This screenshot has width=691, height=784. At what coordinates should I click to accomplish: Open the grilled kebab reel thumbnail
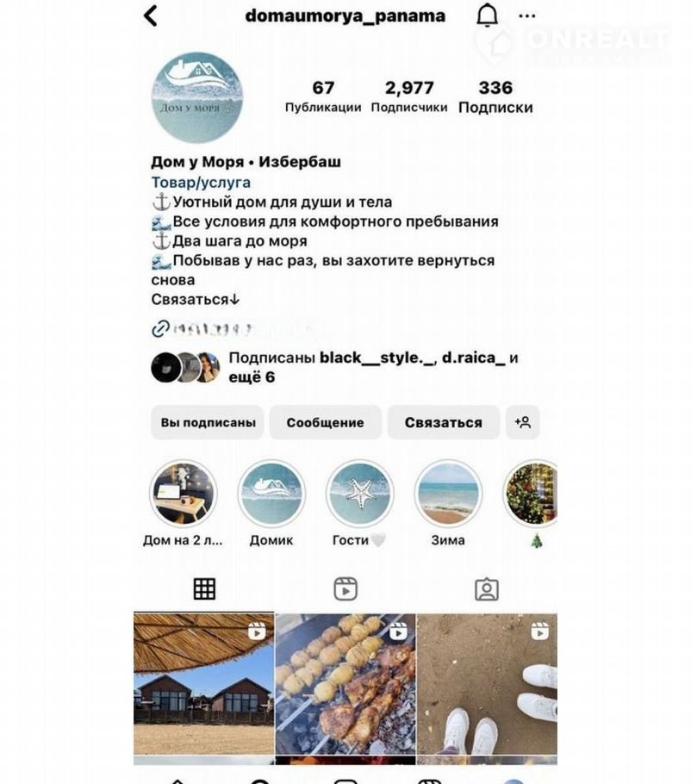coord(345,684)
